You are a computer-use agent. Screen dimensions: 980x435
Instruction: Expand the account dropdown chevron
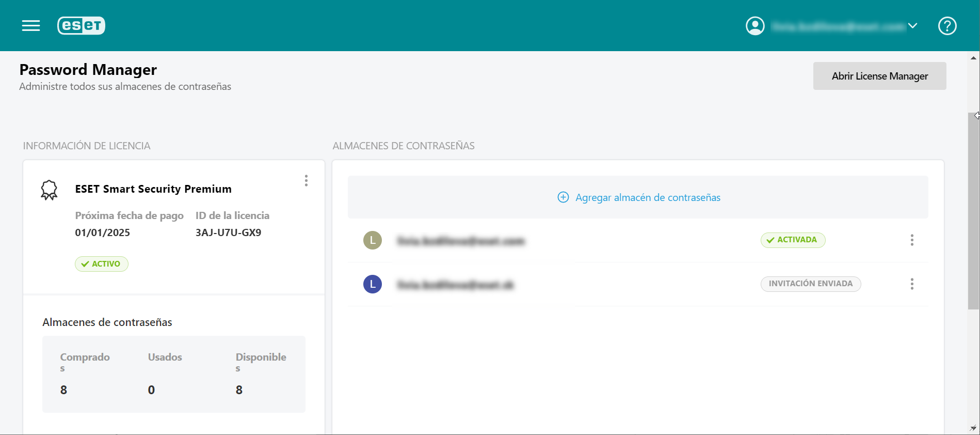(x=912, y=26)
